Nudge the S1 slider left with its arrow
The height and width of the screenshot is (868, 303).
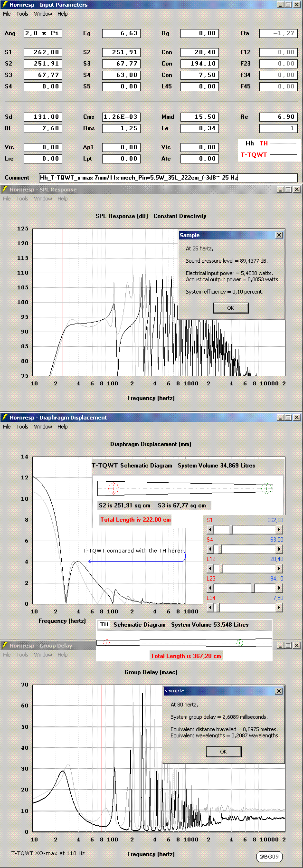click(210, 530)
